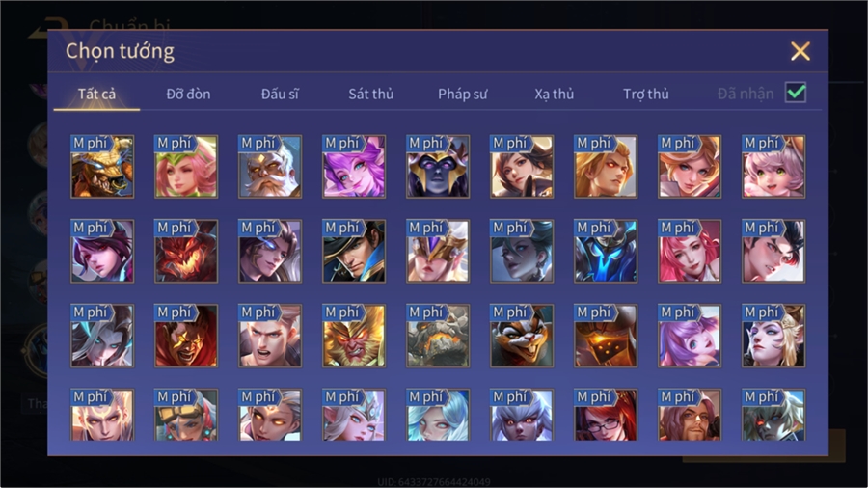Choose the dark purple masked hero

(x=438, y=167)
